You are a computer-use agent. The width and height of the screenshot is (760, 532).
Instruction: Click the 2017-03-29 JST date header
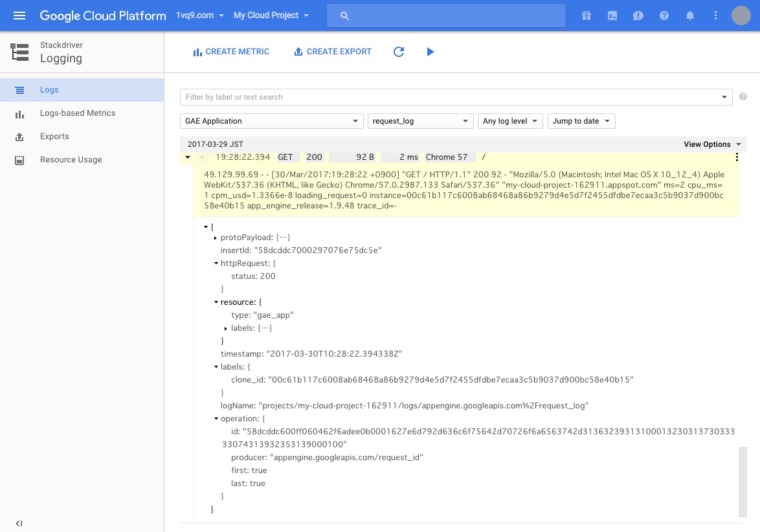click(x=215, y=144)
